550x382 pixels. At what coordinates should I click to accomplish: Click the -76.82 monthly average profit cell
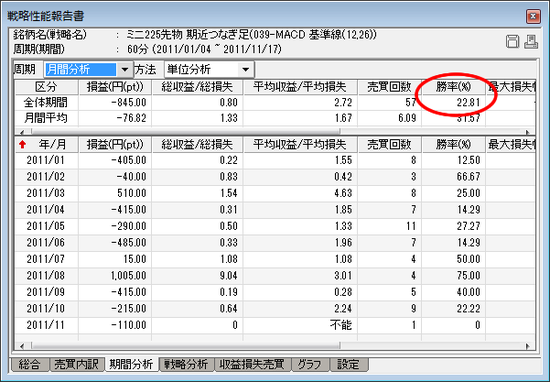tap(115, 118)
